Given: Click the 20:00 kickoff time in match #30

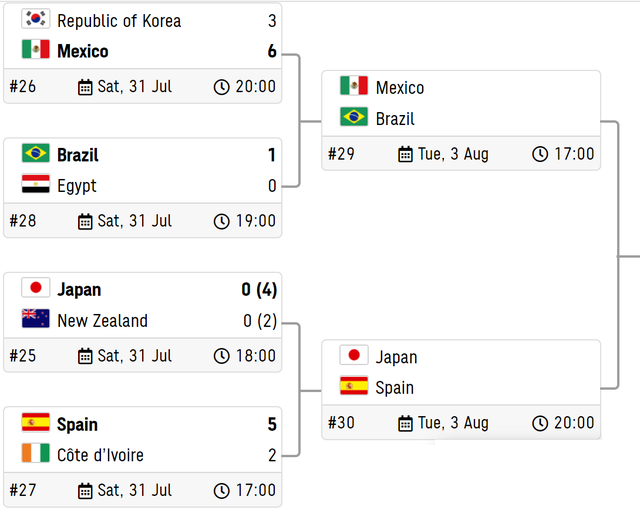Looking at the screenshot, I should point(574,423).
